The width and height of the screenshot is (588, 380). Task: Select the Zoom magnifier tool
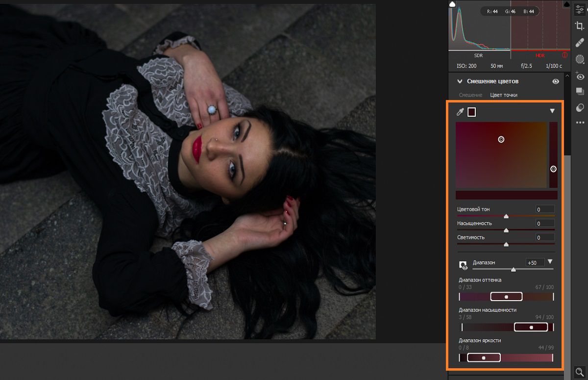coord(579,372)
